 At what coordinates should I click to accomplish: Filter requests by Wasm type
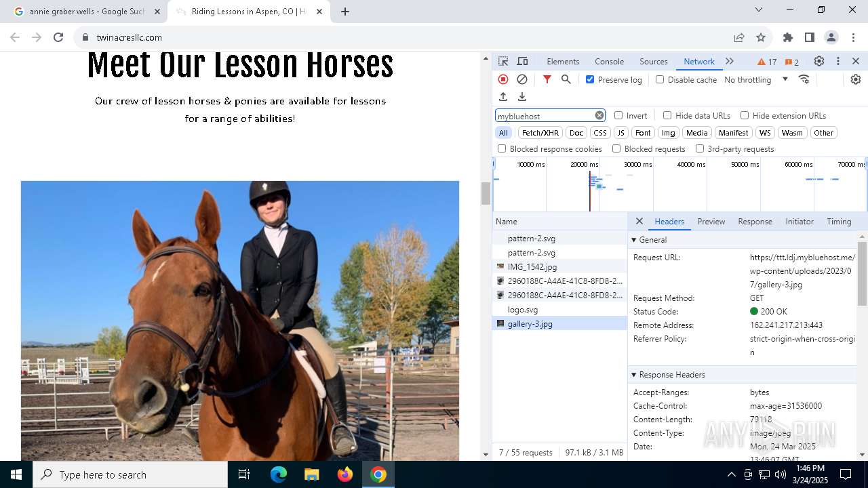coord(792,133)
